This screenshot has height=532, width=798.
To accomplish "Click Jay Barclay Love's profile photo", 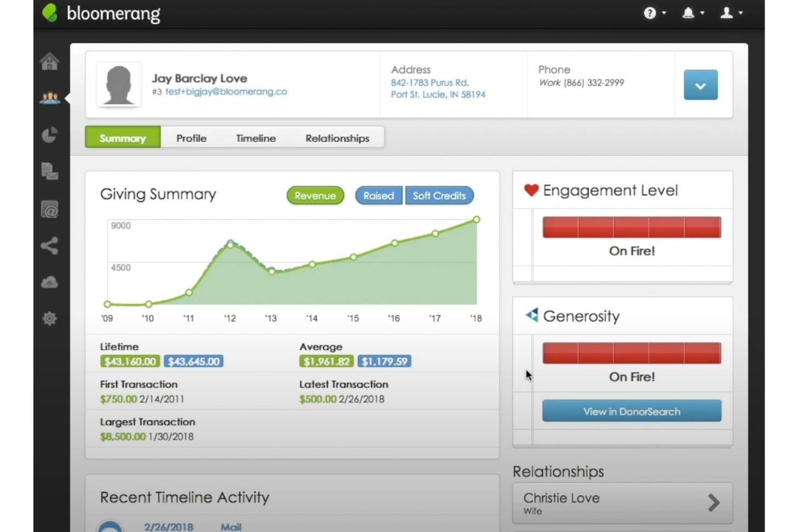I will [x=119, y=85].
